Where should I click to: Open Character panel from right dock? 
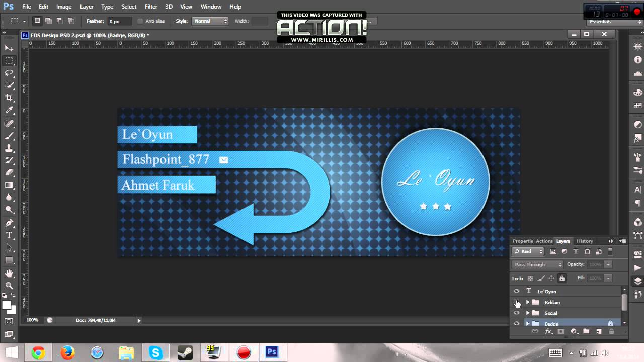(x=638, y=190)
